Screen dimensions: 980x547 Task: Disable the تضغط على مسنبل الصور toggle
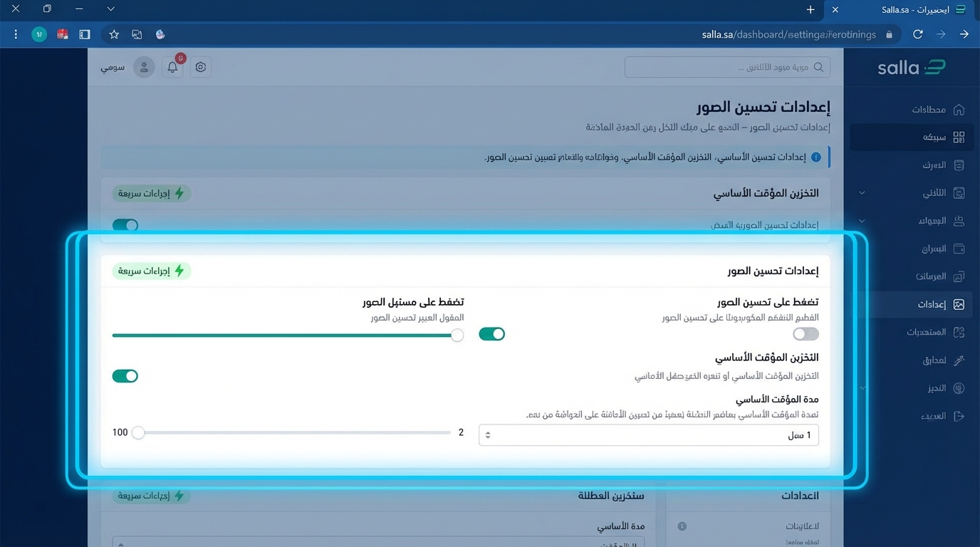pyautogui.click(x=491, y=333)
